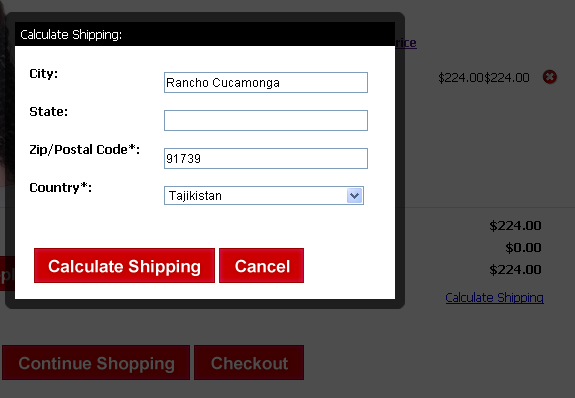Screen dimensions: 575x398
Task: Click the partially hidden Price column link
Action: 406,43
